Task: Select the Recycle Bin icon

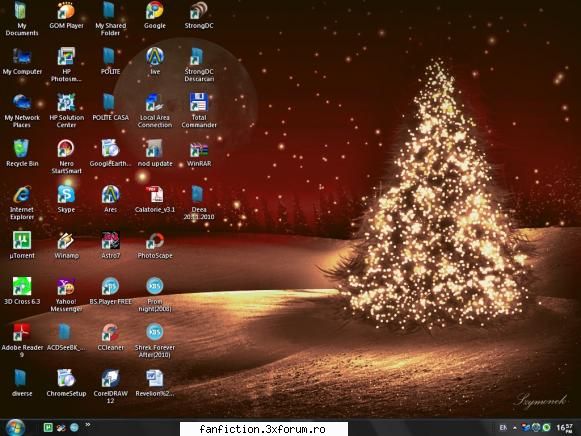Action: click(21, 148)
